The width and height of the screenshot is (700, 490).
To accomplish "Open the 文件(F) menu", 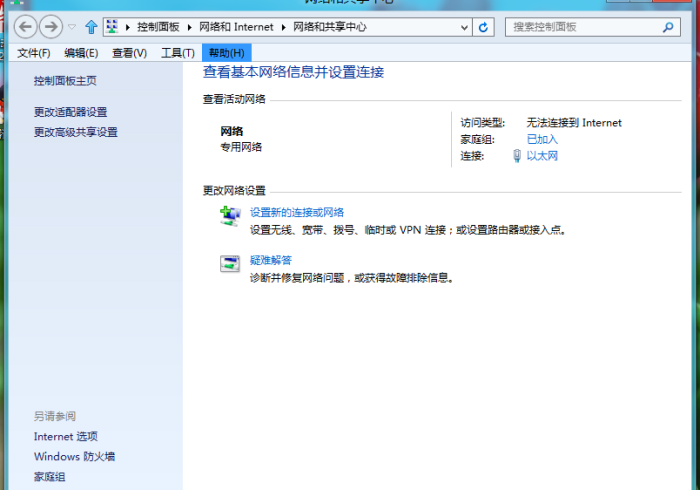I will (33, 53).
